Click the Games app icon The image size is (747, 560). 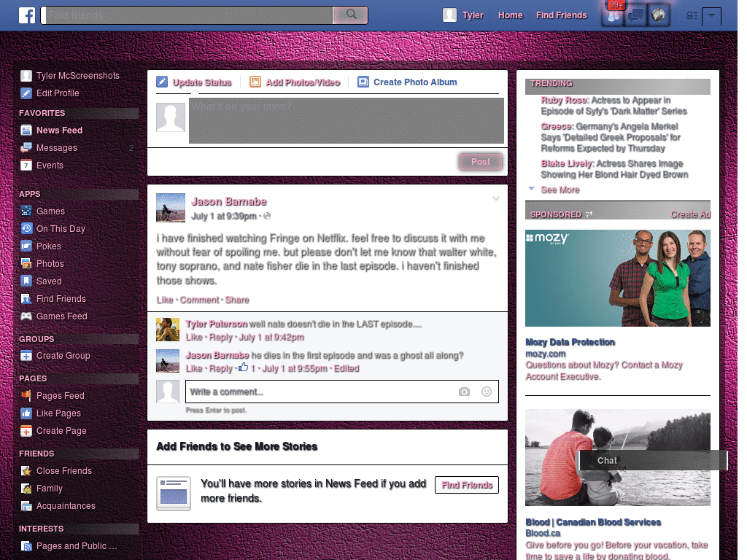click(x=26, y=211)
